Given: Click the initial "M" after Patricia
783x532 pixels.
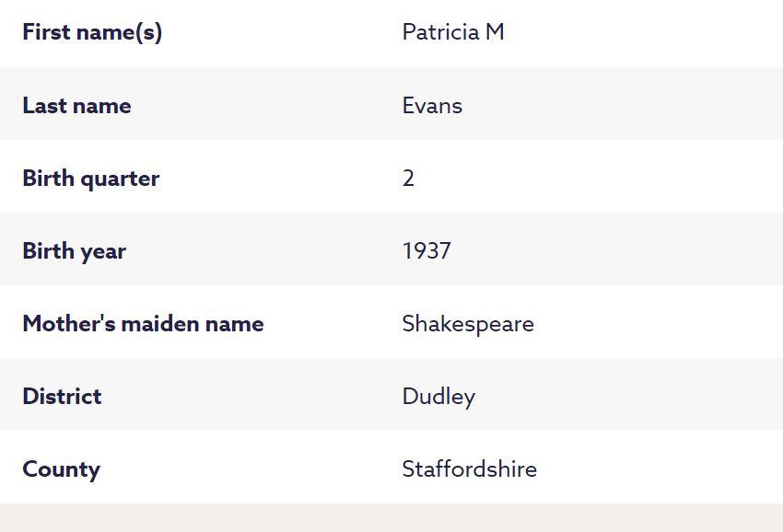Looking at the screenshot, I should (495, 32).
